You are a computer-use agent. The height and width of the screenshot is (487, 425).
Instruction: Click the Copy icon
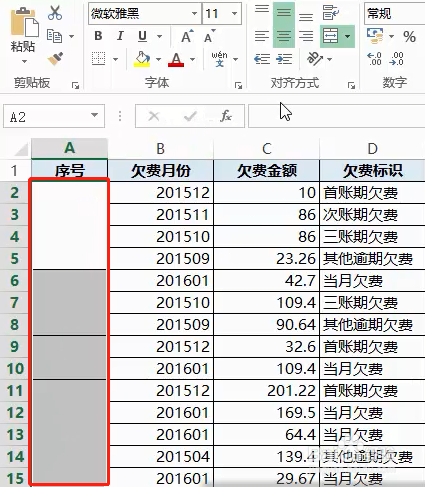[54, 36]
